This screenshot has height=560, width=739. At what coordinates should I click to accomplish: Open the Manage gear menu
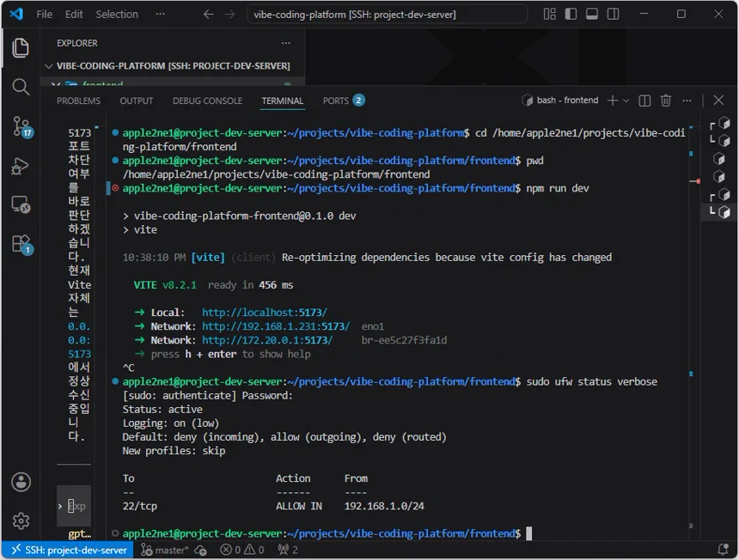coord(21,520)
